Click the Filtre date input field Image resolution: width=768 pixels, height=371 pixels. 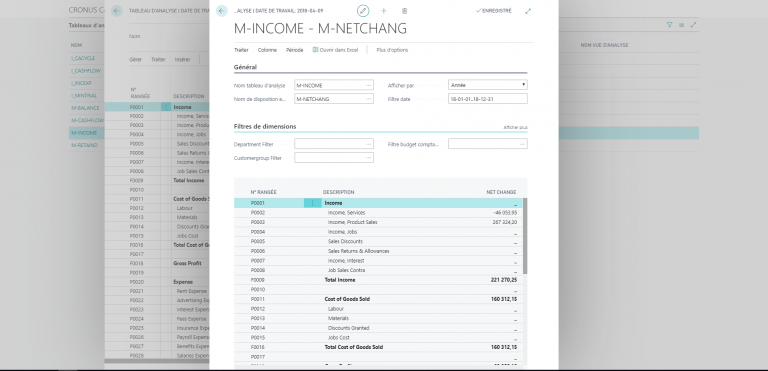coord(488,99)
